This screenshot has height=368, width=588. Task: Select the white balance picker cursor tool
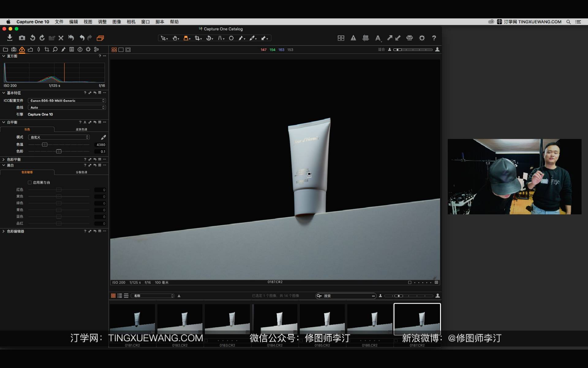tap(253, 38)
